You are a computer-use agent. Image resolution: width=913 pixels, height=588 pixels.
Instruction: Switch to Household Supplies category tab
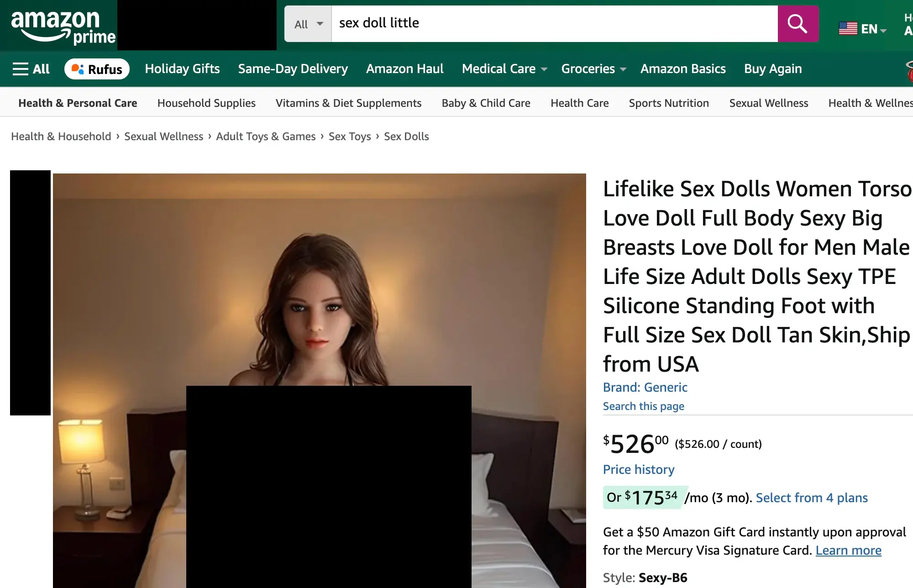point(206,103)
